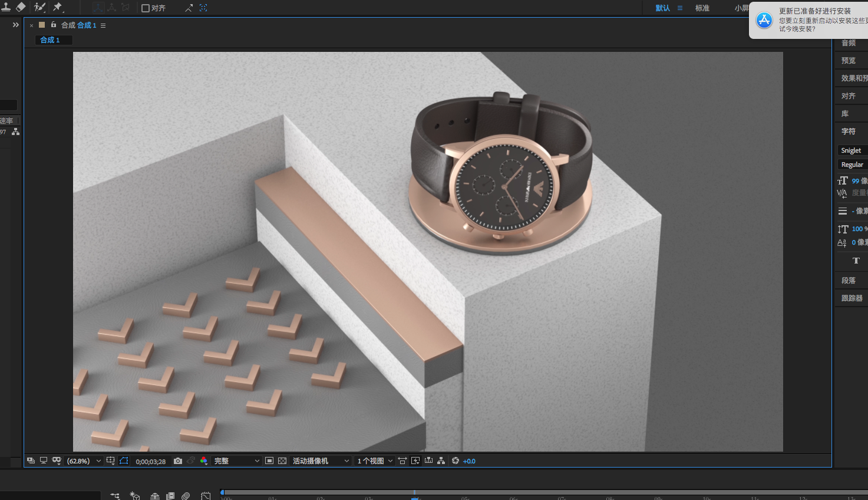
Task: Toggle the transparency grid in viewer
Action: [282, 461]
